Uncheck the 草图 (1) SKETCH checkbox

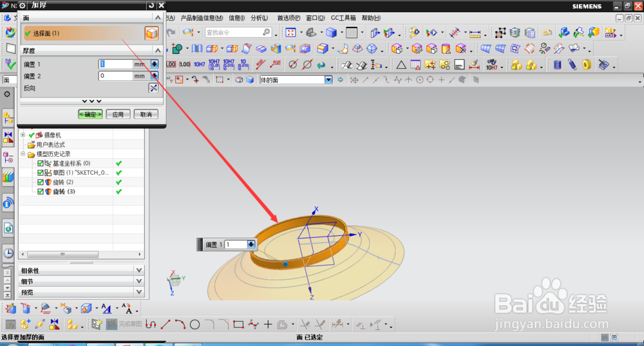40,172
